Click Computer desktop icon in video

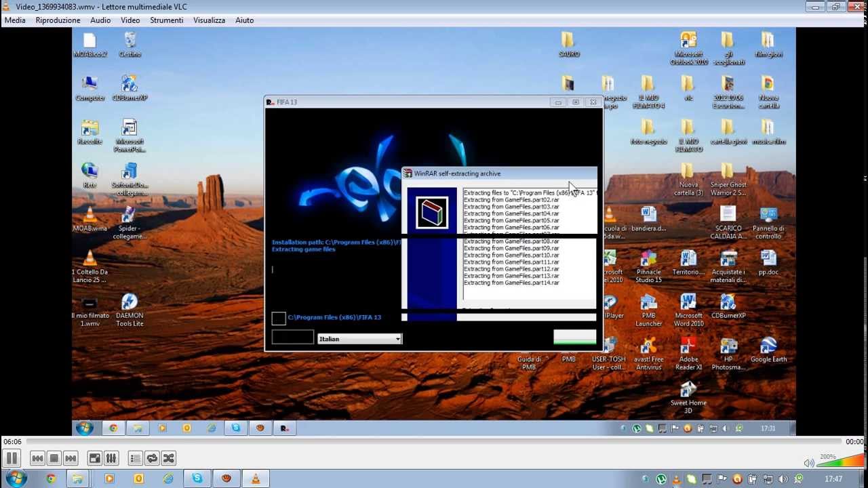pos(90,88)
